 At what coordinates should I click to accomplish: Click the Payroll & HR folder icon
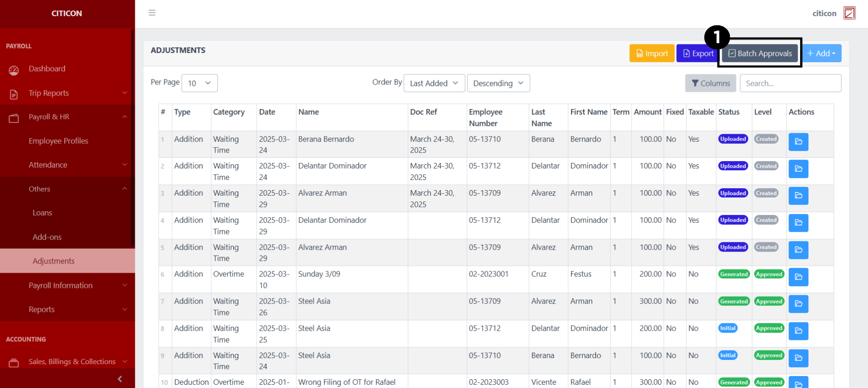click(14, 118)
